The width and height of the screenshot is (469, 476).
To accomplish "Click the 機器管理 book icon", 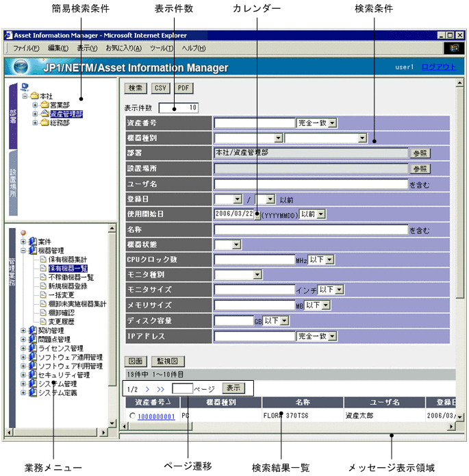I will pyautogui.click(x=33, y=251).
